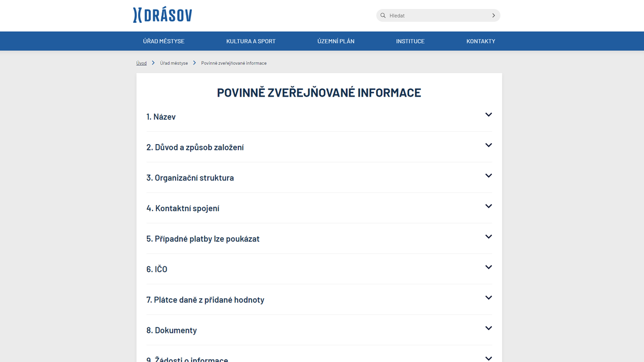
Task: Click the Hledat search field
Action: pyautogui.click(x=425, y=15)
